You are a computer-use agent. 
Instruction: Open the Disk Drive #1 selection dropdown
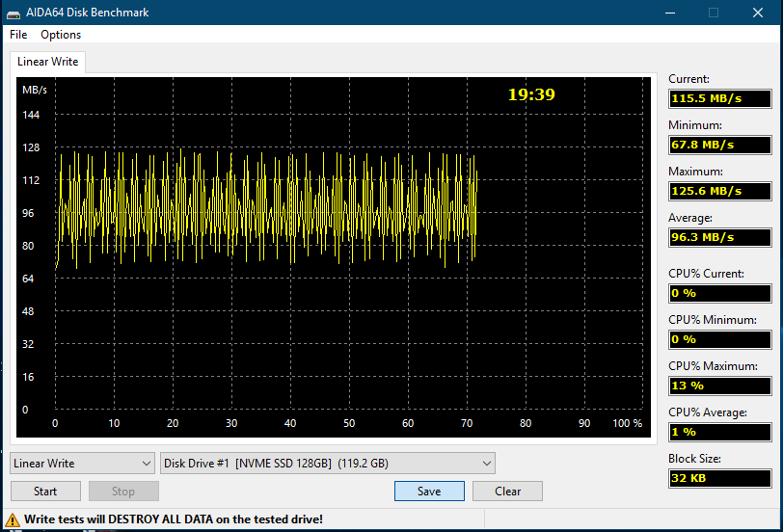(328, 464)
